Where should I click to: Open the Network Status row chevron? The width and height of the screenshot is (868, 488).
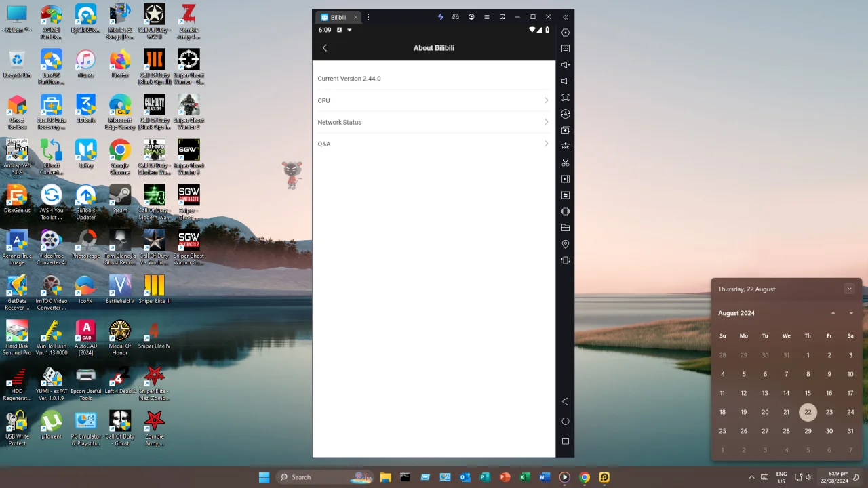[547, 122]
